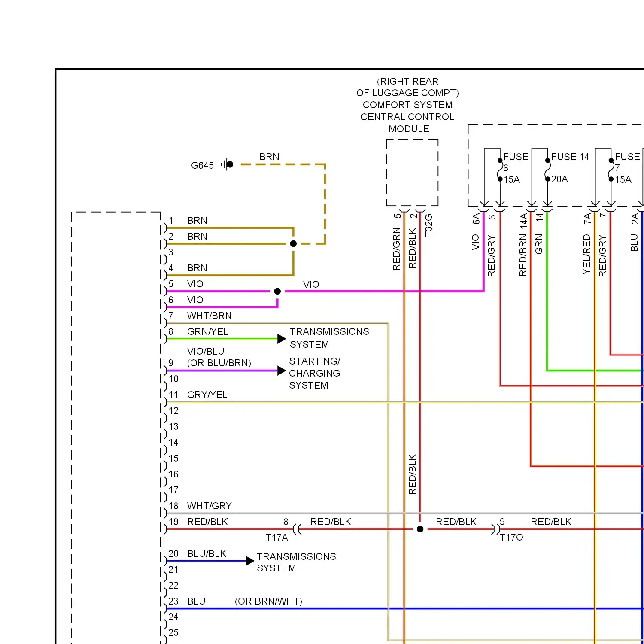Click the RED/BLK label at pin 19
The image size is (644, 644).
[x=208, y=522]
